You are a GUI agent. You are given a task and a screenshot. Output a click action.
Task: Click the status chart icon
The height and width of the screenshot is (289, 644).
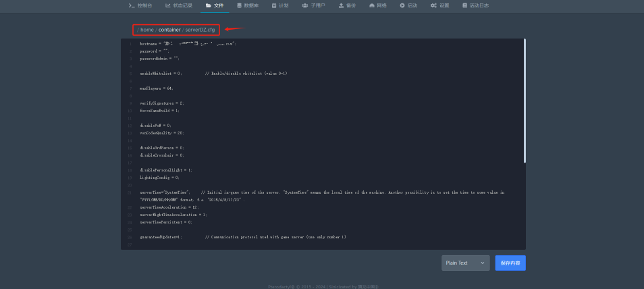pos(167,5)
